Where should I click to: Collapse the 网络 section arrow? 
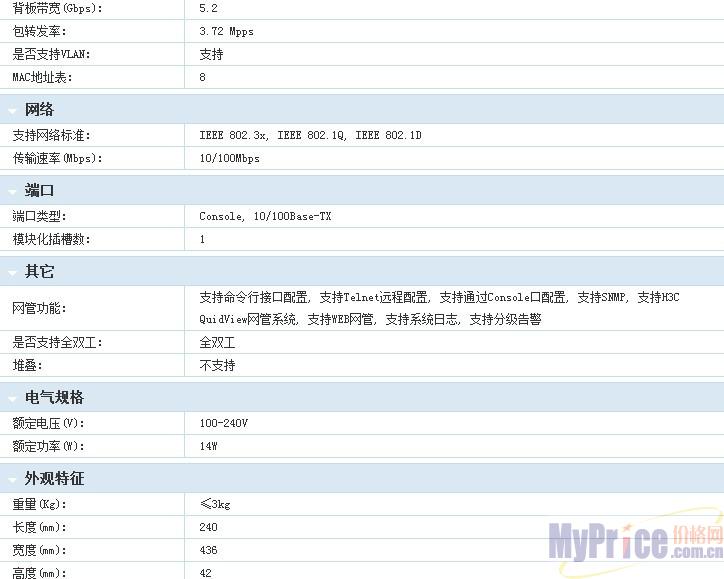(12, 111)
